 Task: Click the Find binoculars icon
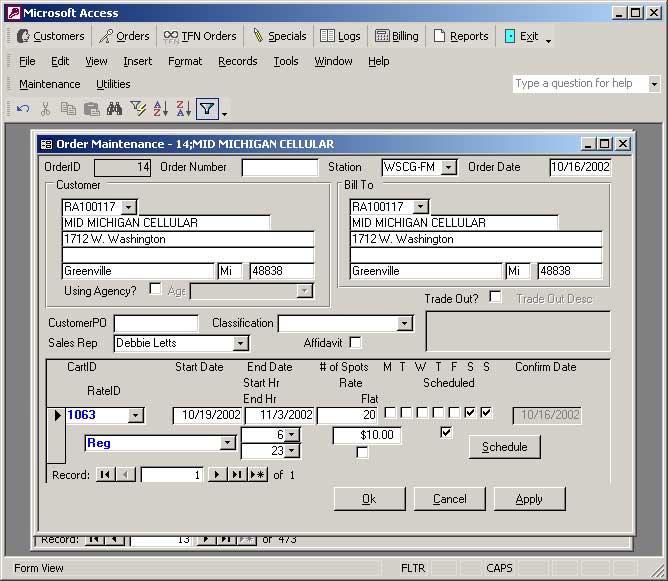pyautogui.click(x=114, y=109)
